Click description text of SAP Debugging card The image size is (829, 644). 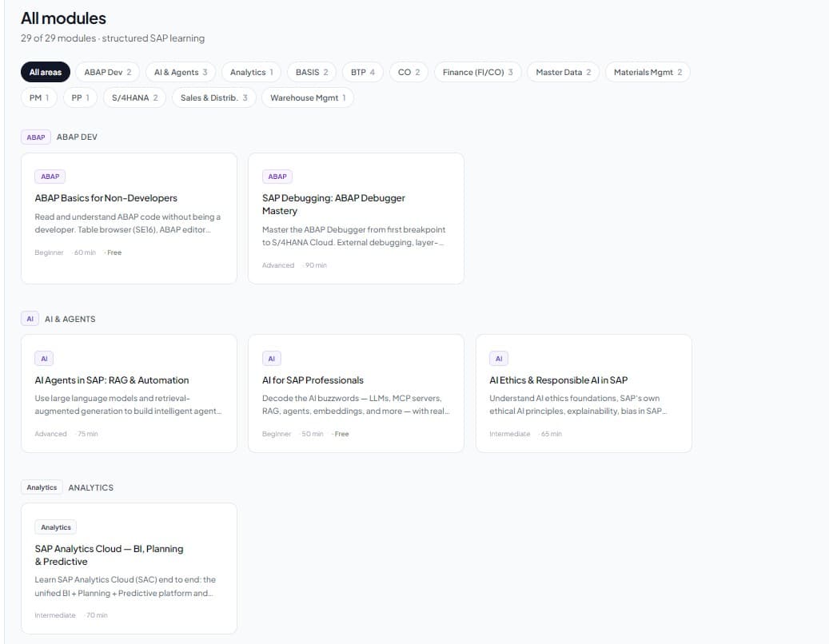point(353,237)
